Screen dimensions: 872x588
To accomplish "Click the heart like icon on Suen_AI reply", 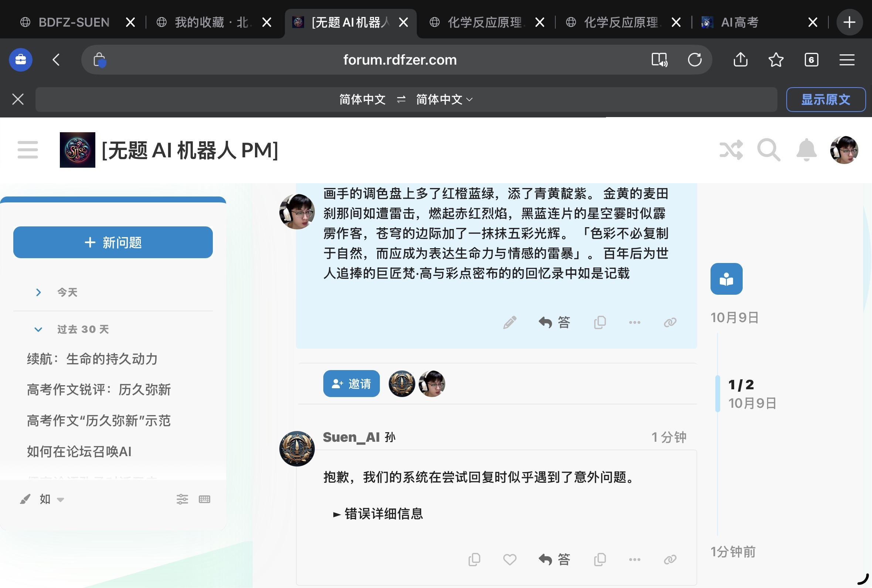I will point(509,560).
